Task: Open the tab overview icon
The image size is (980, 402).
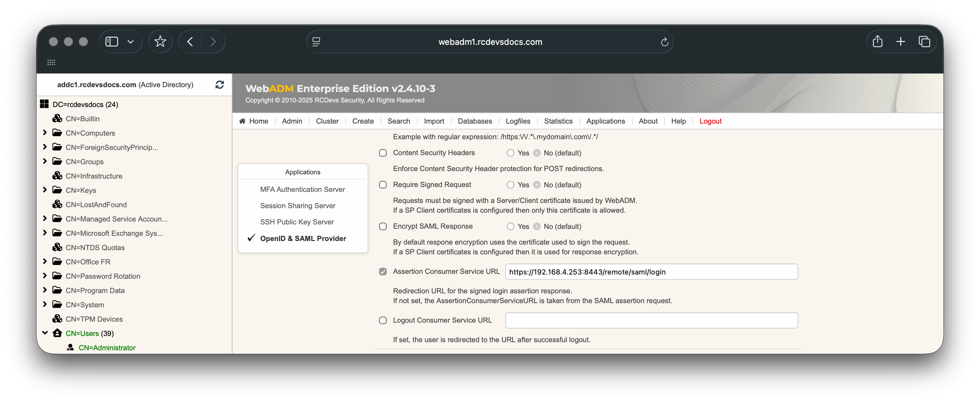Action: [x=924, y=41]
